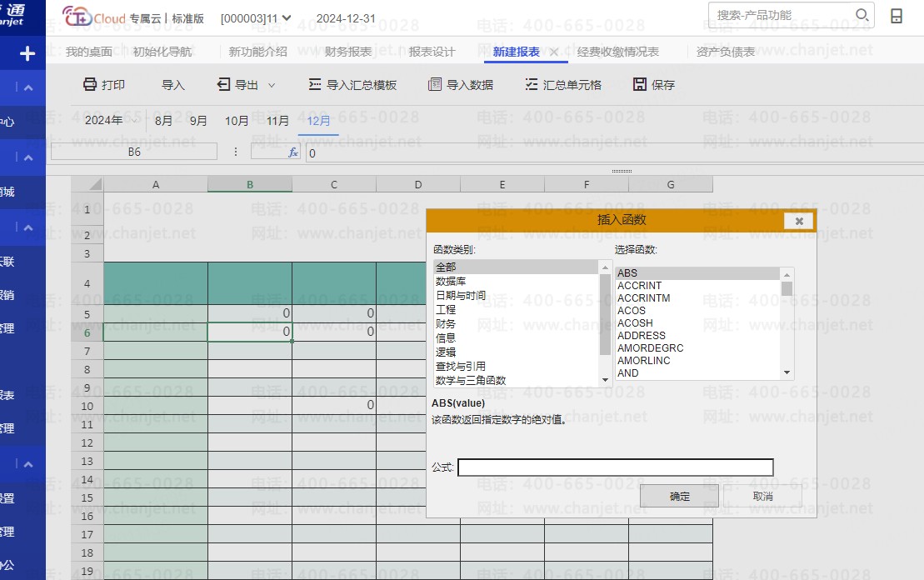Image resolution: width=924 pixels, height=580 pixels.
Task: Click the 确定 button in dialog
Action: click(679, 496)
